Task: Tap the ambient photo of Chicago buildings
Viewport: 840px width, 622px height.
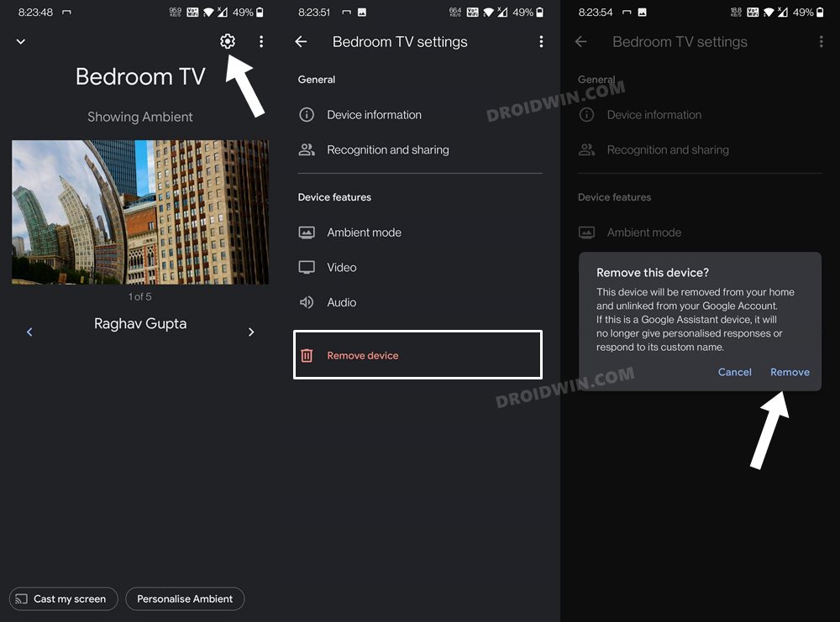Action: (x=139, y=212)
